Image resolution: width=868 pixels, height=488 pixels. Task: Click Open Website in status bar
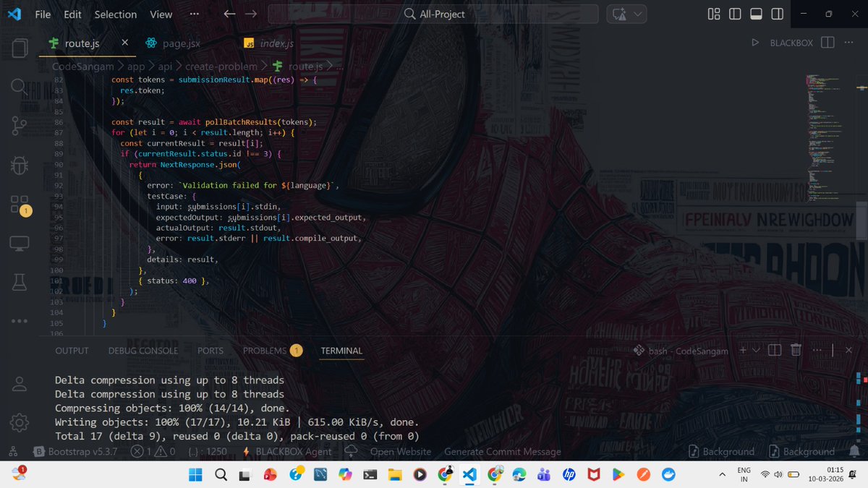400,452
